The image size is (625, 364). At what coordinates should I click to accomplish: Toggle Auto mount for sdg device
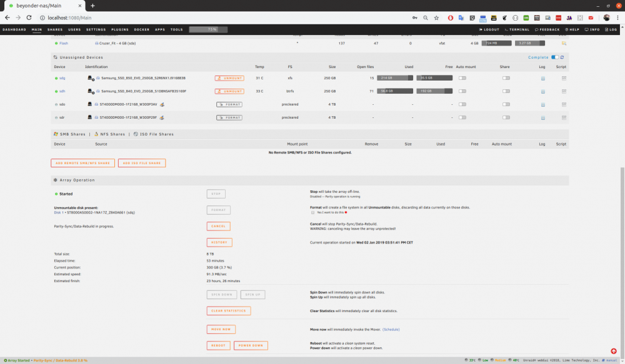tap(462, 78)
